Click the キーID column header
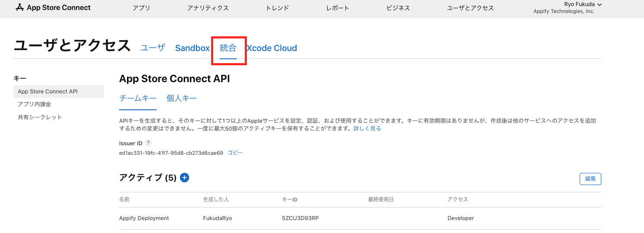Screen dimensions: 644x233 coord(290,199)
